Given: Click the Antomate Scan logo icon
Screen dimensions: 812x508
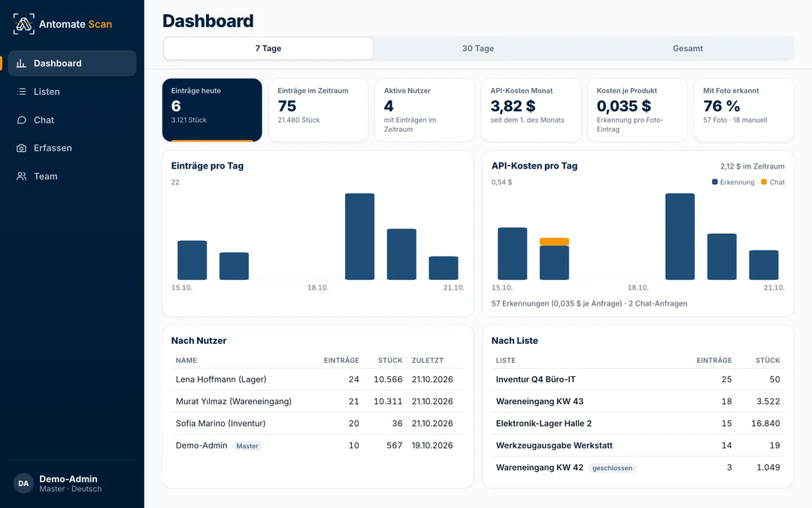Looking at the screenshot, I should [x=24, y=24].
